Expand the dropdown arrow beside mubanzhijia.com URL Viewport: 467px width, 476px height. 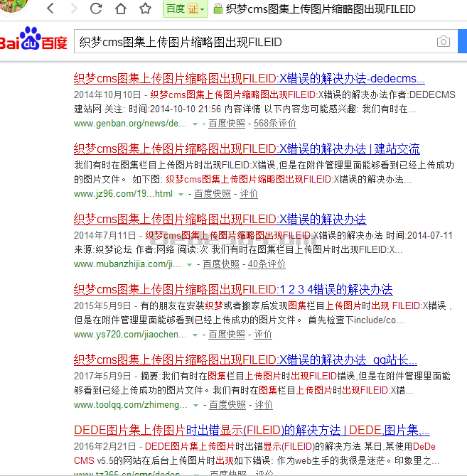coord(189,265)
